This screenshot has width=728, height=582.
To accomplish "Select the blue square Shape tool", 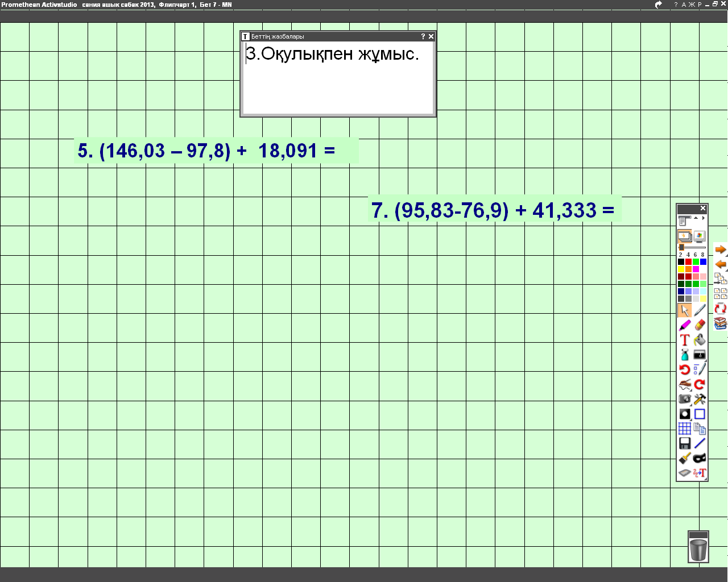I will point(700,414).
